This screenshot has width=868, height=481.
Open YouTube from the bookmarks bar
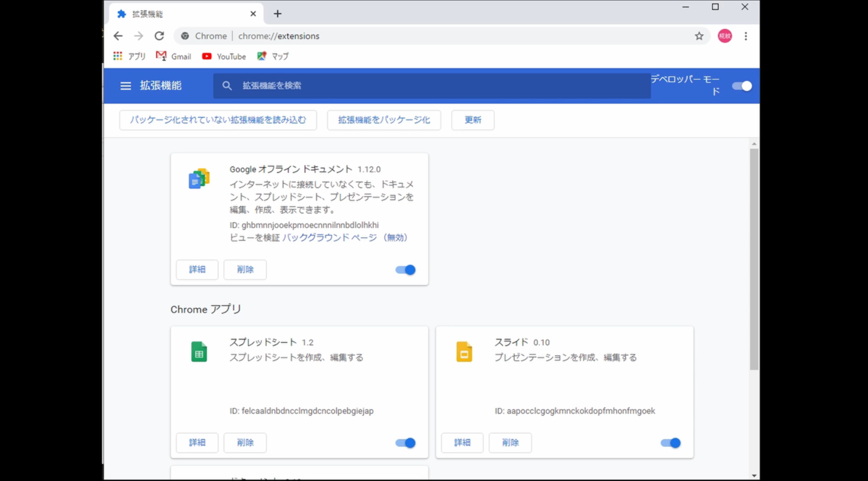click(x=224, y=56)
